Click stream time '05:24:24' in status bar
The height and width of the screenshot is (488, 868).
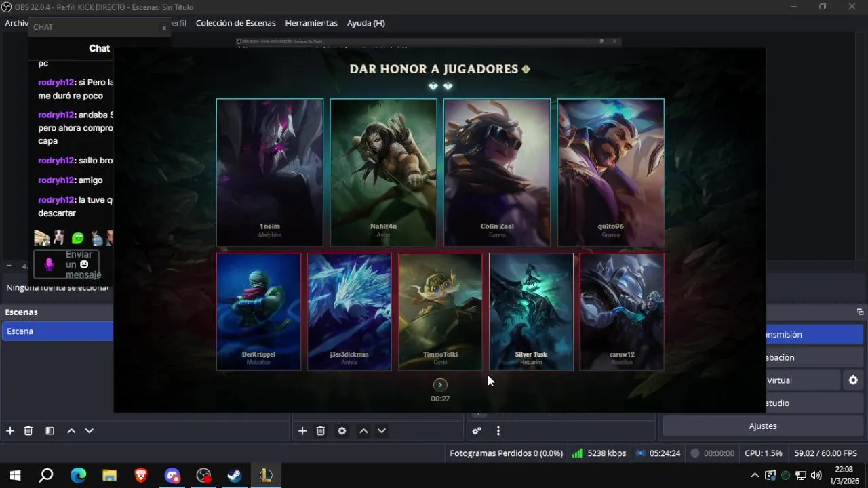click(x=665, y=453)
